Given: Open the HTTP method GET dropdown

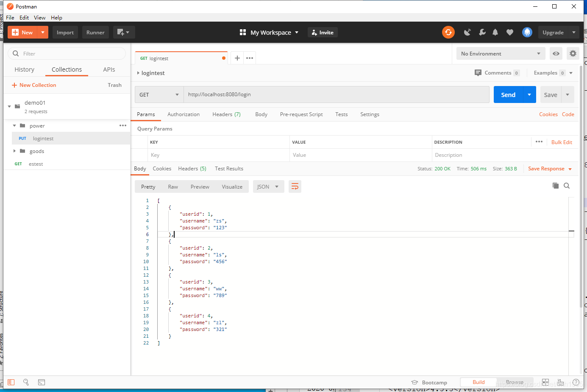Looking at the screenshot, I should [x=159, y=95].
